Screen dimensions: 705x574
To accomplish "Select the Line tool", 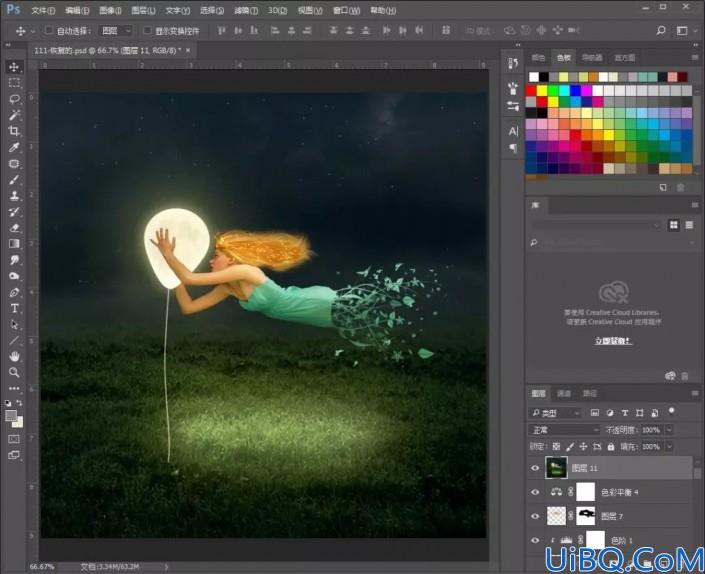I will pos(14,340).
